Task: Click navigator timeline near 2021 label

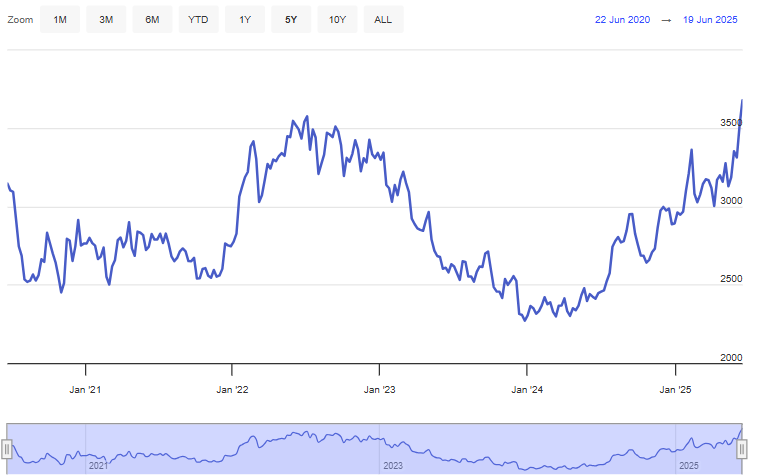Action: tap(98, 466)
